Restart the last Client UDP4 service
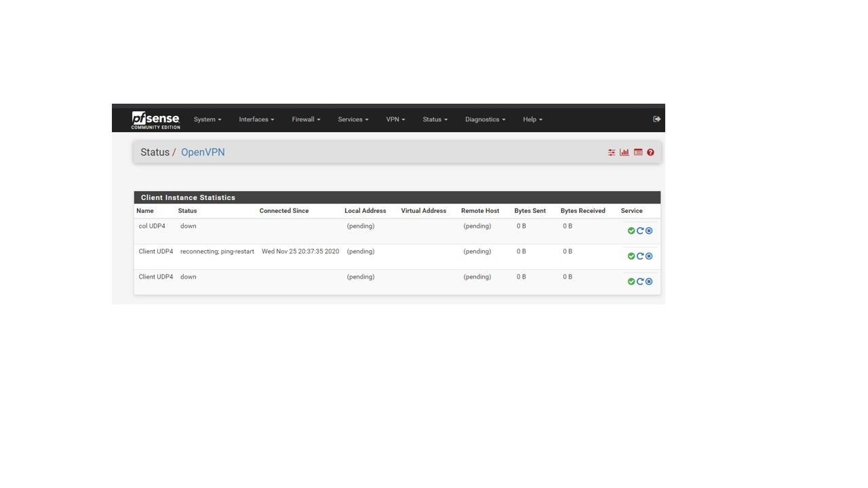Screen dimensions: 868x488 (640, 281)
